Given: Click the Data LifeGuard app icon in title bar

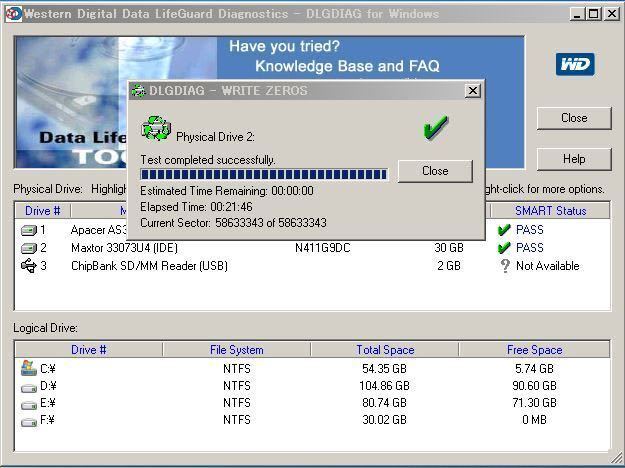Looking at the screenshot, I should (x=13, y=14).
